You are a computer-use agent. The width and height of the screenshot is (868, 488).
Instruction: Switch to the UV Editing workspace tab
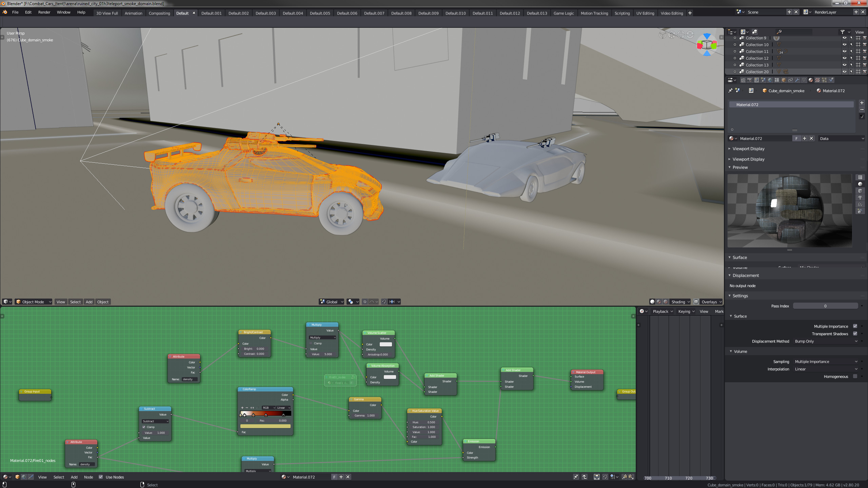point(645,13)
